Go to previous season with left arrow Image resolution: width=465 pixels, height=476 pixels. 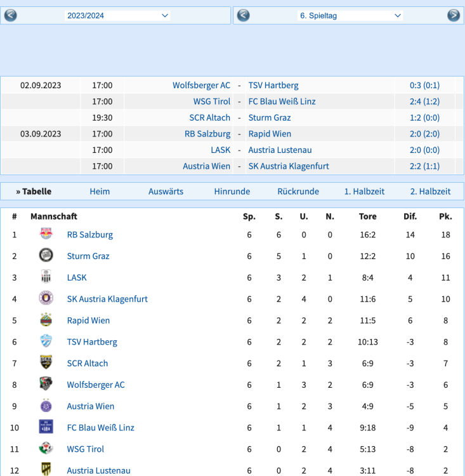pyautogui.click(x=10, y=15)
